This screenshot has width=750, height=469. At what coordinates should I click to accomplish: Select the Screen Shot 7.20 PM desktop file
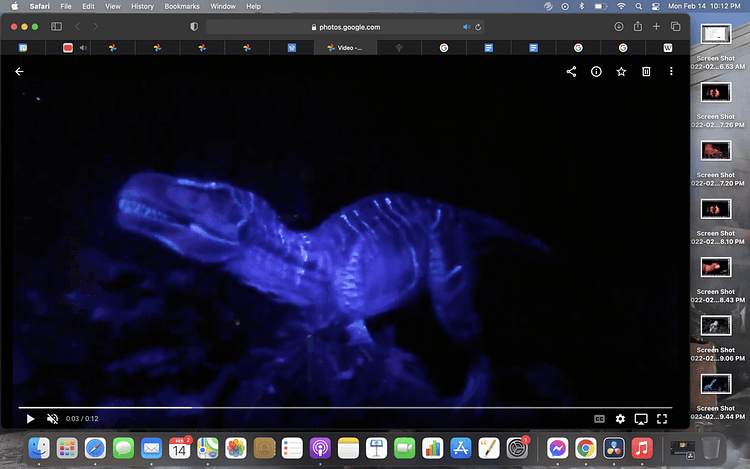pyautogui.click(x=716, y=163)
